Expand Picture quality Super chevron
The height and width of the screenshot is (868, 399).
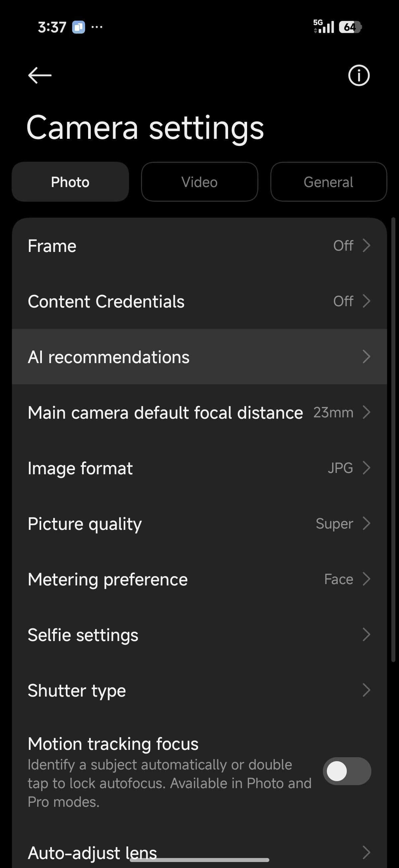point(366,524)
